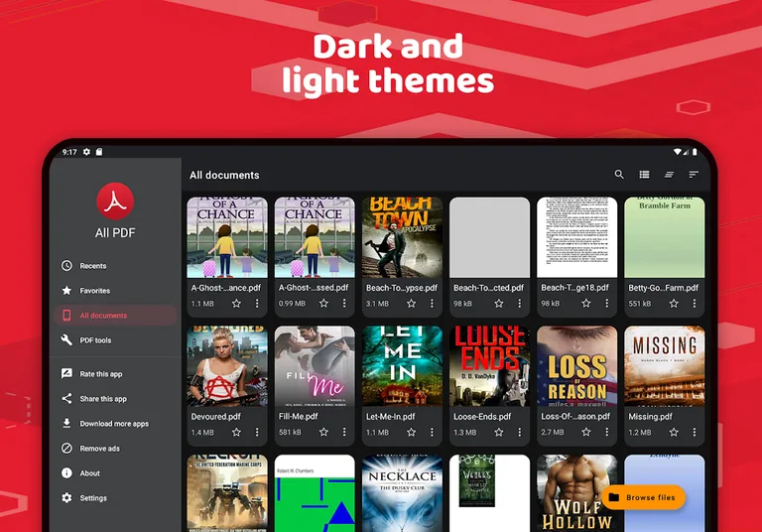Click the Favorites star icon in sidebar
This screenshot has height=532, width=762.
(x=66, y=290)
